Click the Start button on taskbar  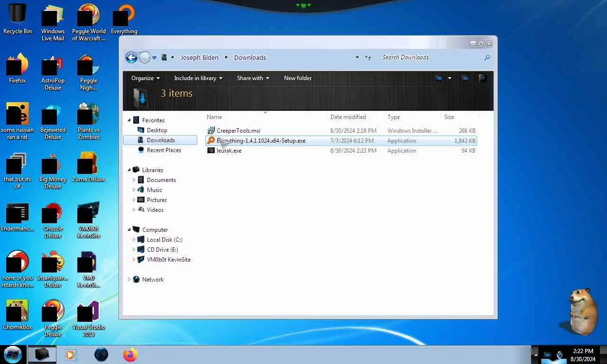pos(13,355)
